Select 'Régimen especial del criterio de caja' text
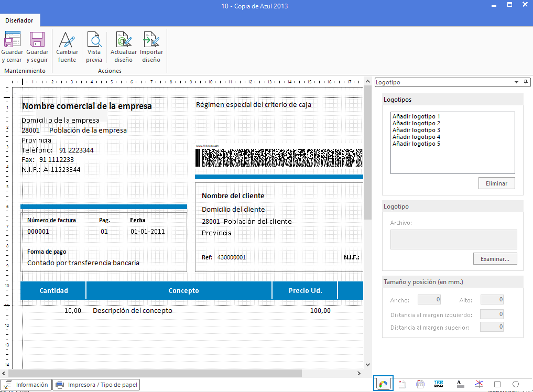This screenshot has width=533, height=392. pyautogui.click(x=254, y=105)
